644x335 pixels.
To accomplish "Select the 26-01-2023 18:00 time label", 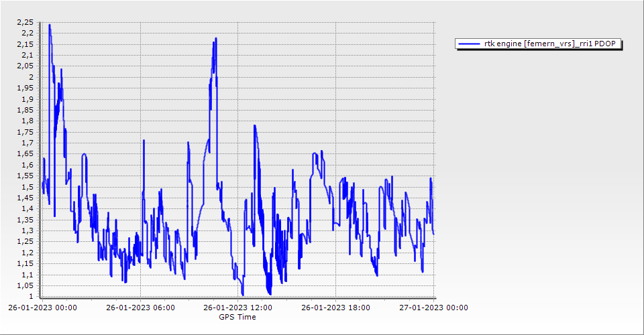I will (x=336, y=308).
